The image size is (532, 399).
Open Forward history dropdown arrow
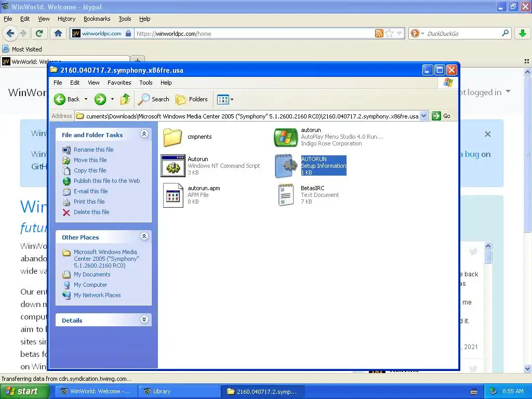pos(112,99)
